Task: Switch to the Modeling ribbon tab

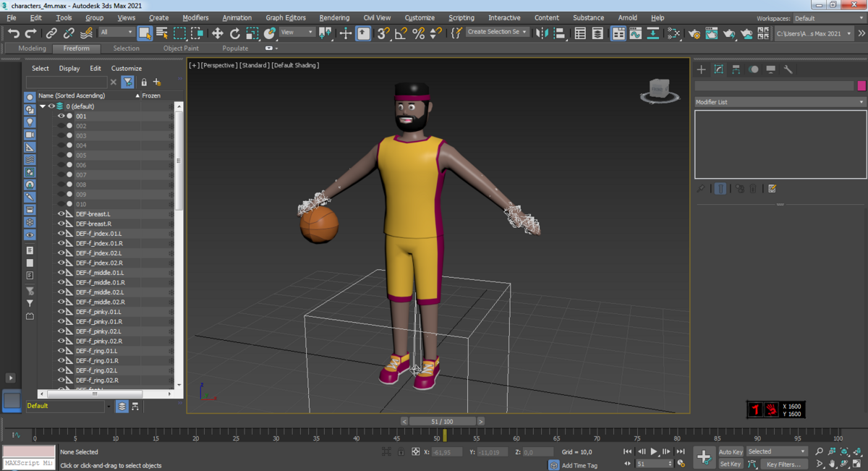Action: pos(32,48)
